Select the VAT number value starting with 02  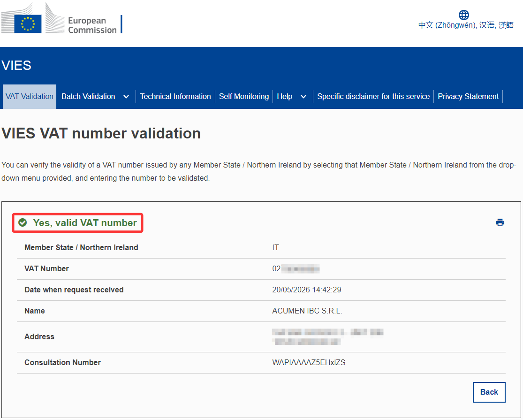(296, 268)
